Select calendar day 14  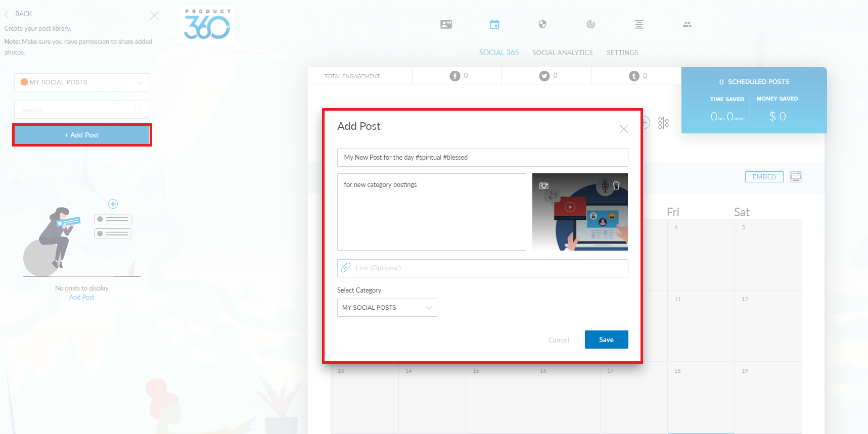pyautogui.click(x=432, y=398)
